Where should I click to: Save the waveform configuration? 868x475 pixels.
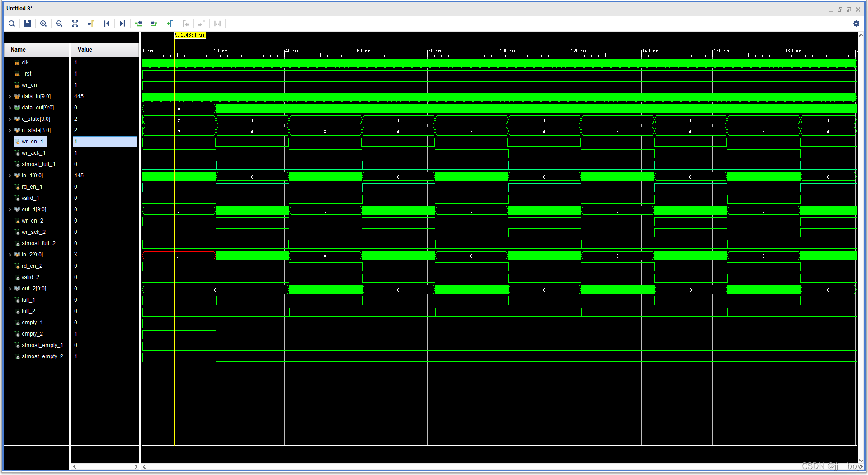(27, 24)
